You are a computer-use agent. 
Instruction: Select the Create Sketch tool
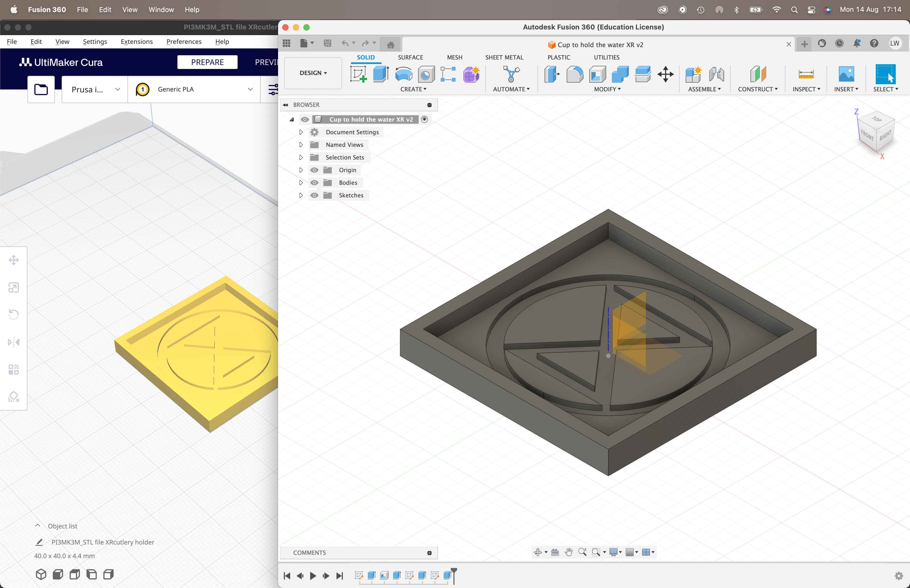(358, 74)
